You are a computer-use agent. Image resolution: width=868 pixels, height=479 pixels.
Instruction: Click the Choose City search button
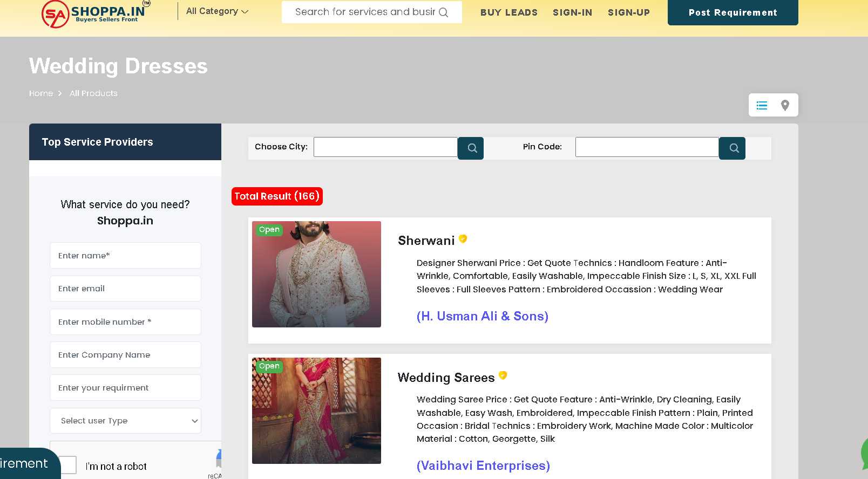pyautogui.click(x=471, y=148)
